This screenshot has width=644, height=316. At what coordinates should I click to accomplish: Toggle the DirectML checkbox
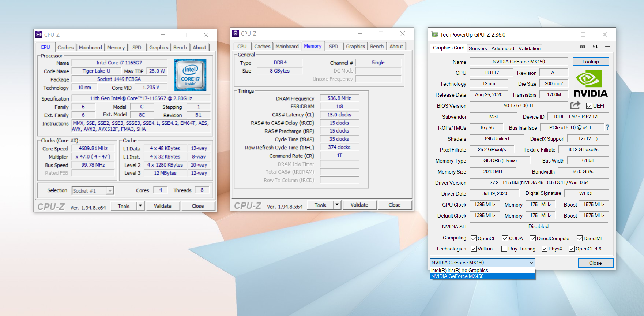pyautogui.click(x=580, y=238)
